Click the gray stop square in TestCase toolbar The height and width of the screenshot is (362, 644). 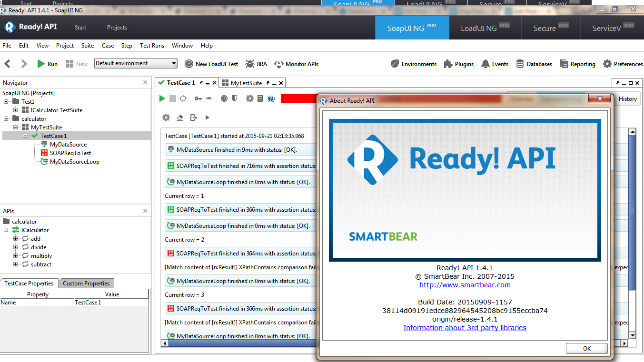(173, 98)
